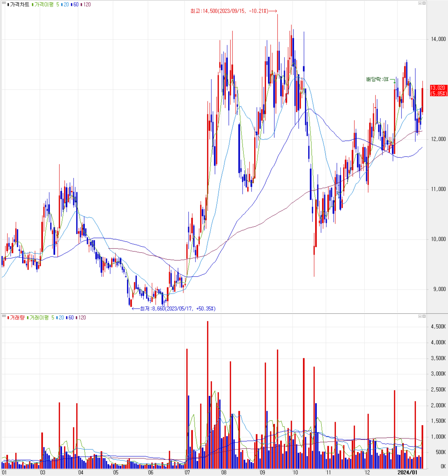Click the 1,500K volume axis label
The height and width of the screenshot is (476, 448).
click(x=438, y=421)
